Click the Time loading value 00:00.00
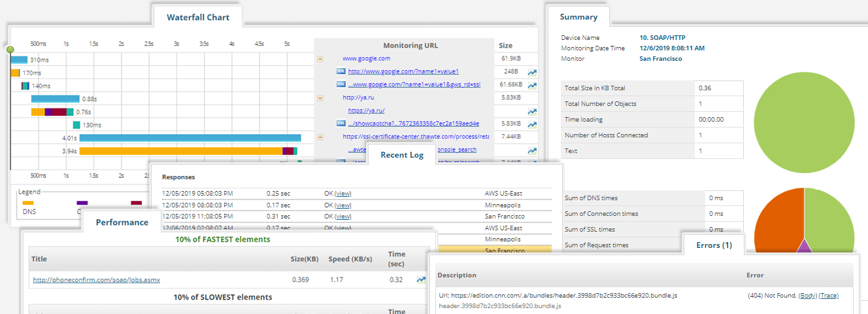The image size is (868, 314). (x=710, y=120)
